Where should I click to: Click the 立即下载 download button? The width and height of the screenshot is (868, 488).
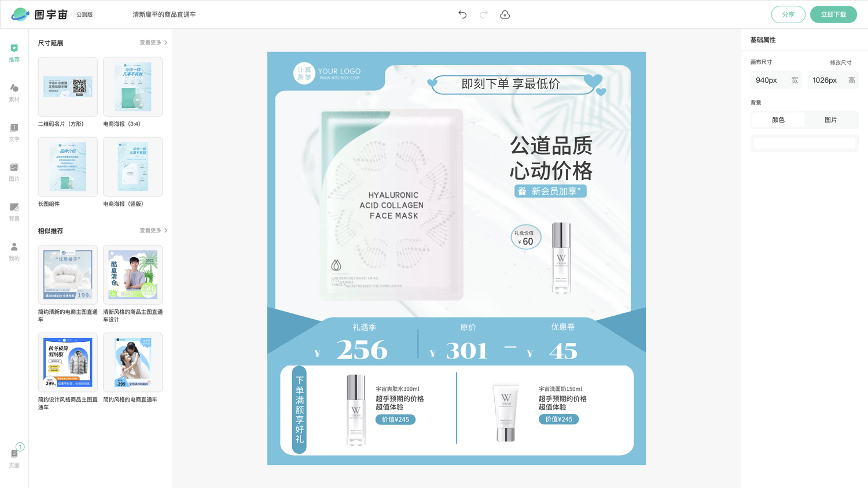point(833,14)
